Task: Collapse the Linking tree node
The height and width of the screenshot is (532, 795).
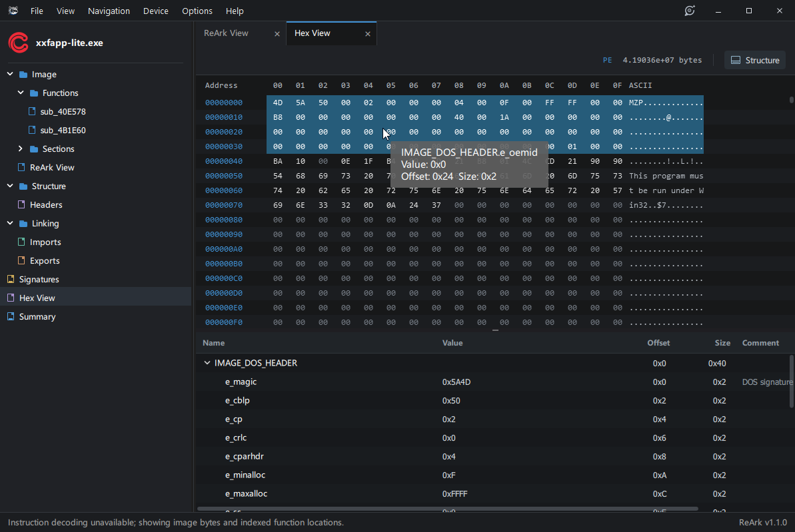Action: 10,223
